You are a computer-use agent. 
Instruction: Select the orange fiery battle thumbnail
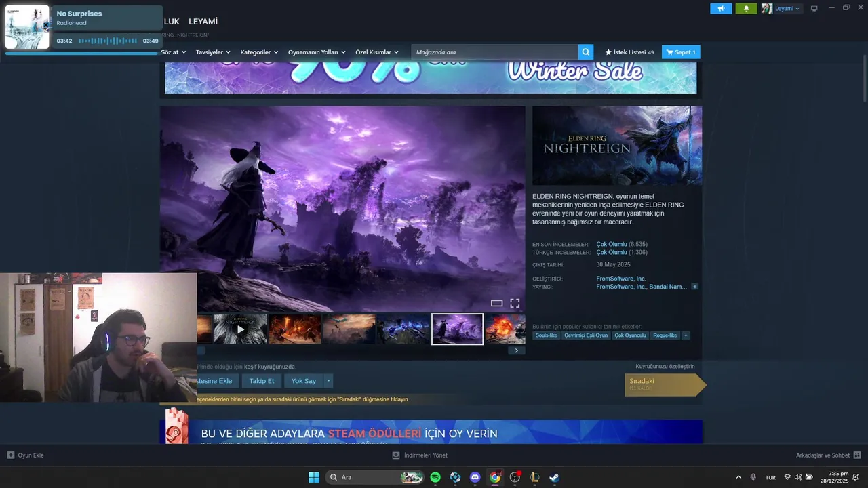tap(295, 329)
